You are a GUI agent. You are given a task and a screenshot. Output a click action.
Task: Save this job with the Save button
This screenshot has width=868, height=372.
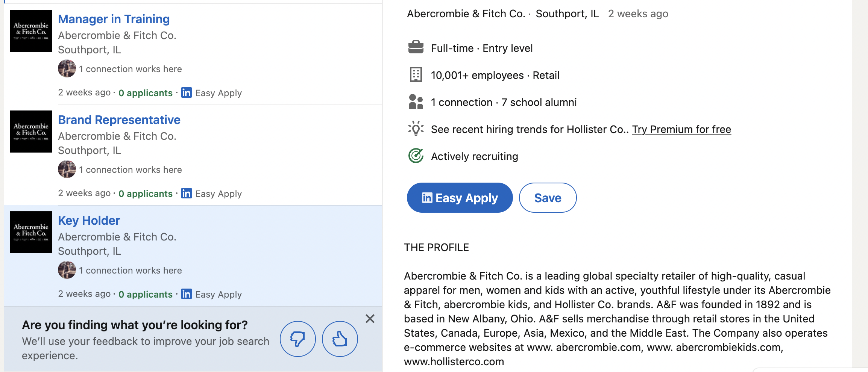[548, 198]
